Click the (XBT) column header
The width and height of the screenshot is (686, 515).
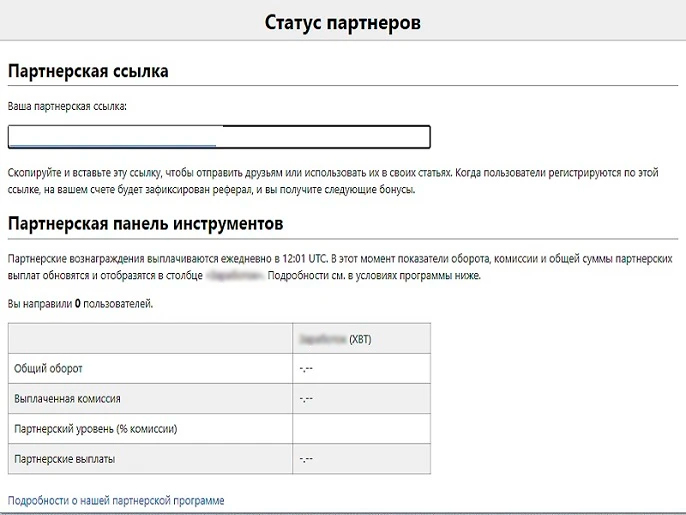pos(361,339)
